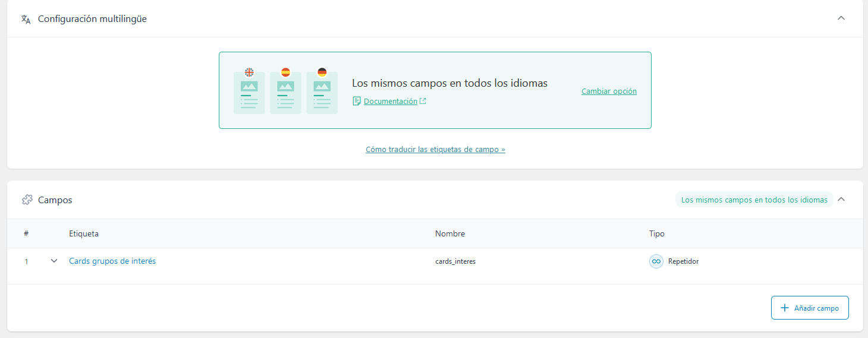Image resolution: width=868 pixels, height=338 pixels.
Task: Open Cómo traducir las etiquetas de campo
Action: pos(435,150)
